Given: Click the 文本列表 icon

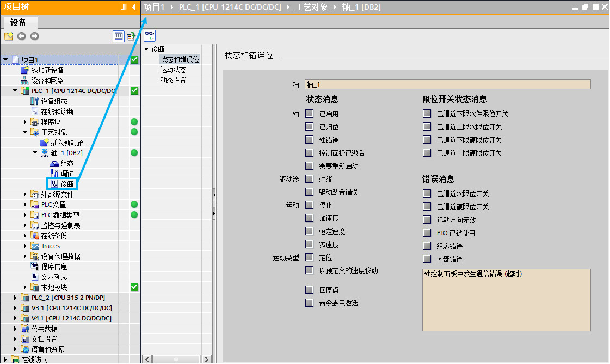Looking at the screenshot, I should (35, 277).
